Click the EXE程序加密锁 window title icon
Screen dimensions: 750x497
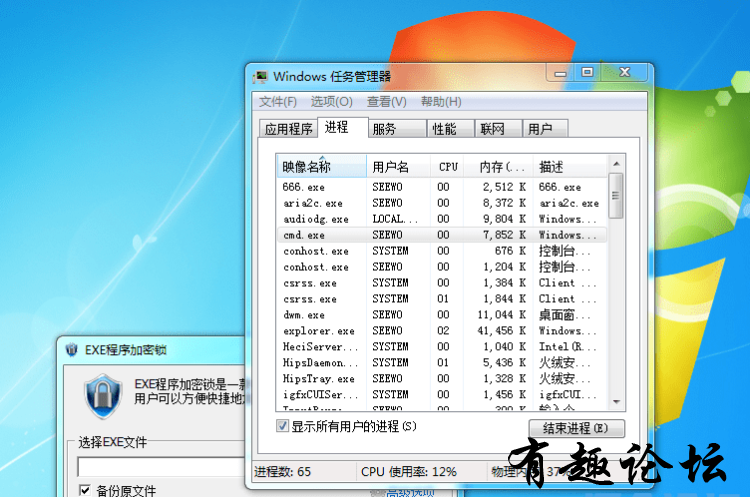72,350
